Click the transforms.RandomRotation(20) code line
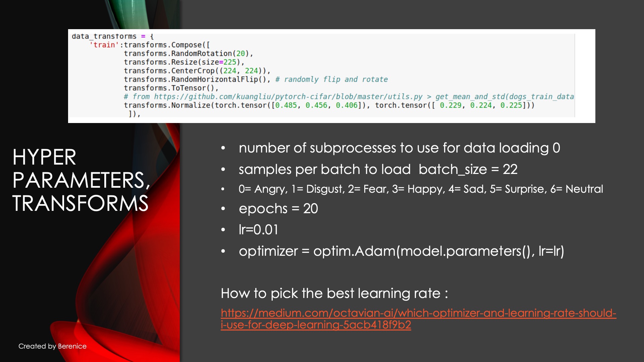The height and width of the screenshot is (362, 644). coord(188,54)
